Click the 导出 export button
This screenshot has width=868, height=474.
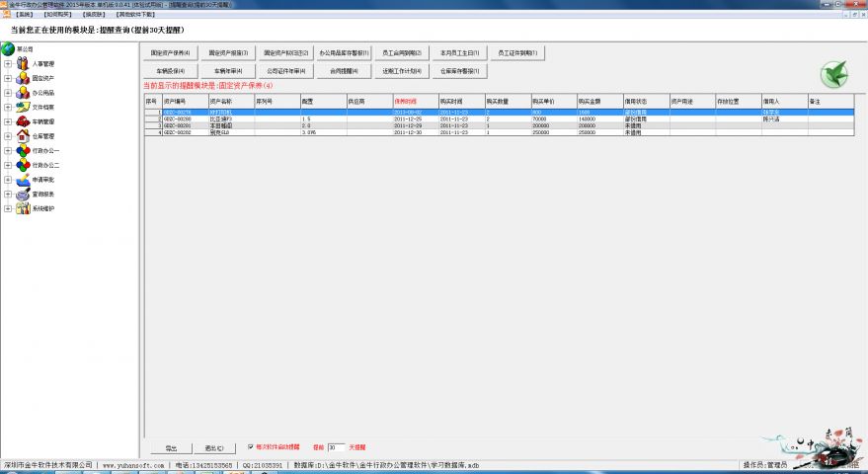click(x=171, y=447)
